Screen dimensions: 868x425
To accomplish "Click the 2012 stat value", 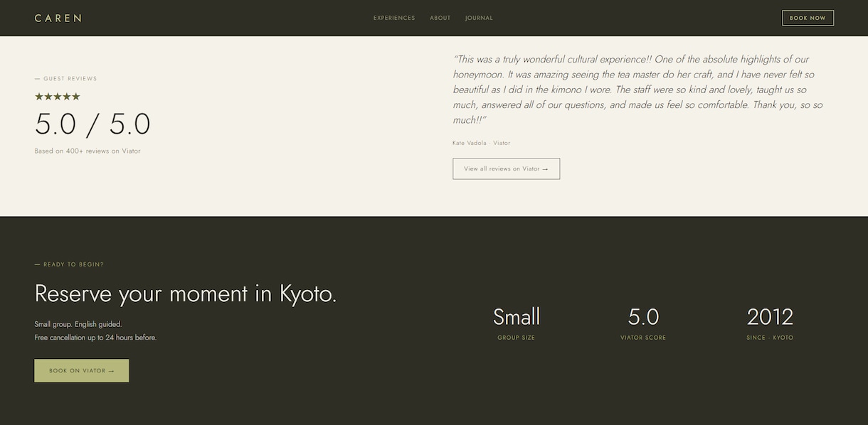I will (770, 316).
